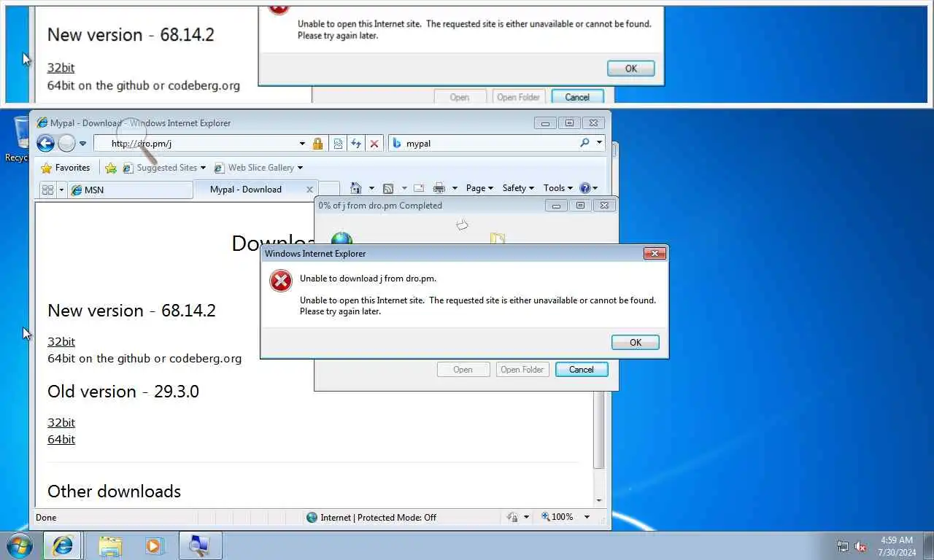Click Internet Explorer taskbar icon

(x=63, y=545)
